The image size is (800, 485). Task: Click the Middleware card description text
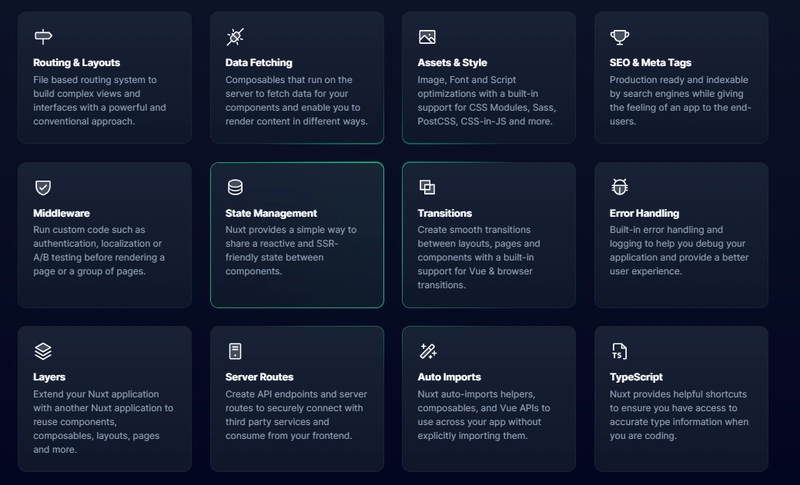(99, 250)
